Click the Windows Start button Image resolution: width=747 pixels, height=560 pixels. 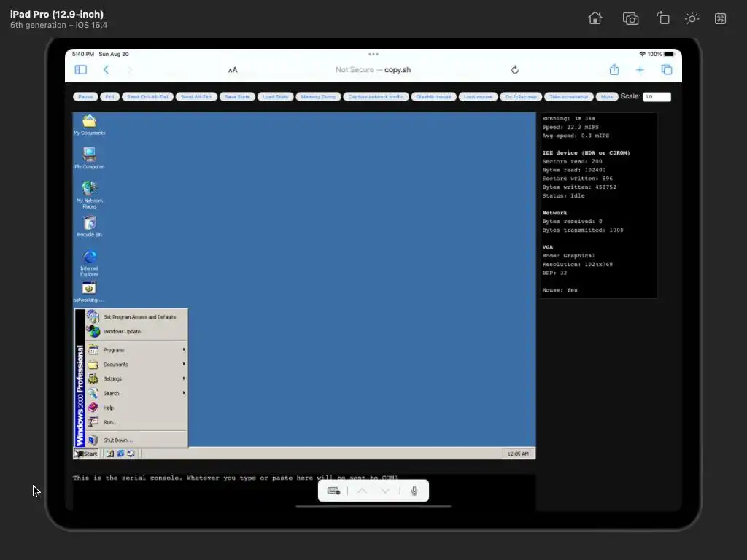(86, 454)
